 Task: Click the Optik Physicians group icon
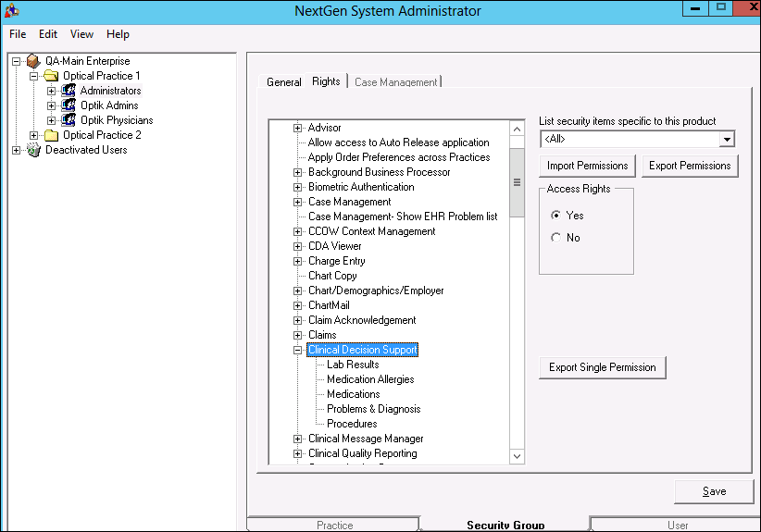69,120
